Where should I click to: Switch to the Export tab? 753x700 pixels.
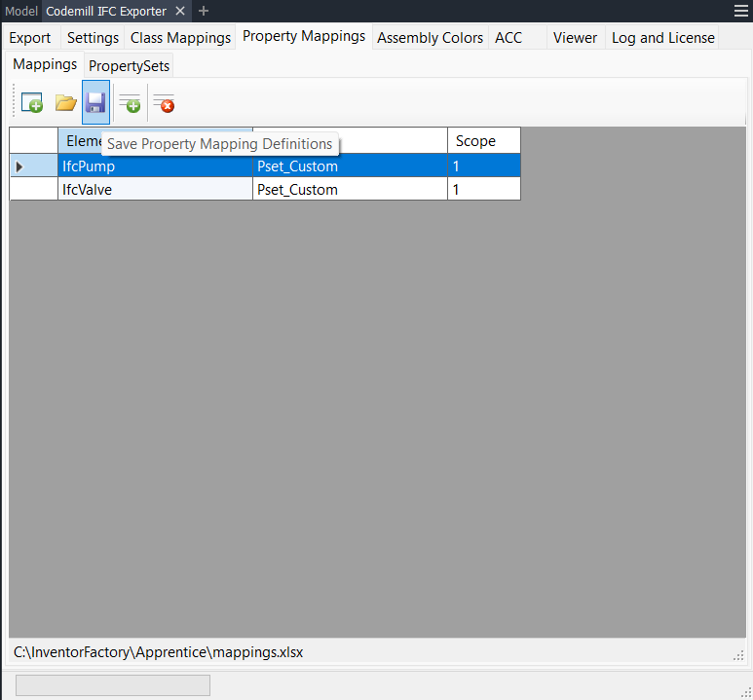[x=30, y=38]
